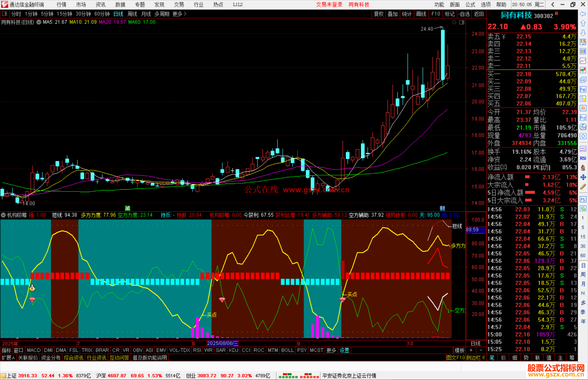The width and height of the screenshot is (588, 380).
Task: Click the RSI indicator sidebar icon
Action: tap(583, 158)
